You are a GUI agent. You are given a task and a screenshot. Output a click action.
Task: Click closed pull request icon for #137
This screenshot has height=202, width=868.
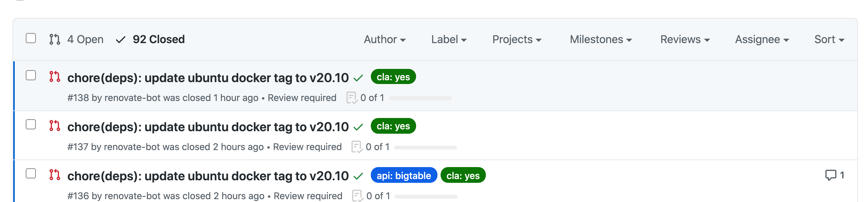55,126
